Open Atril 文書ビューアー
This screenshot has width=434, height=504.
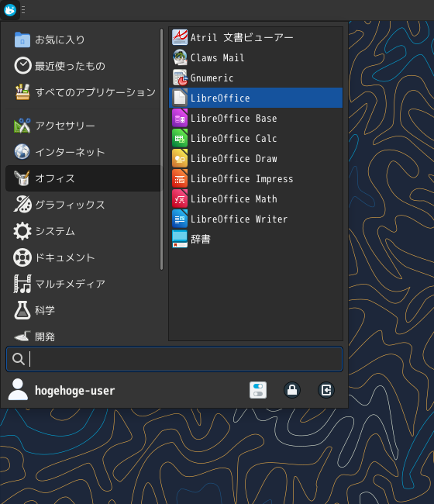click(x=256, y=37)
